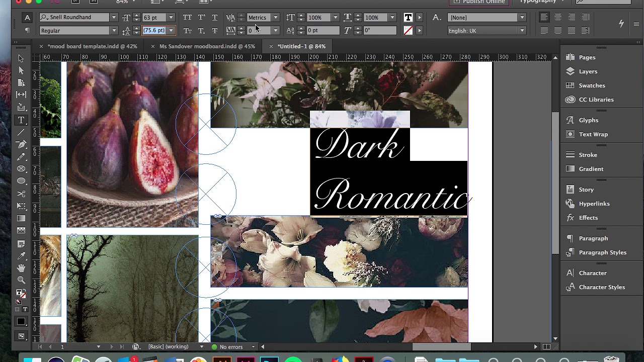Image resolution: width=644 pixels, height=362 pixels.
Task: Select the Eyedropper tool
Action: pos(21,256)
